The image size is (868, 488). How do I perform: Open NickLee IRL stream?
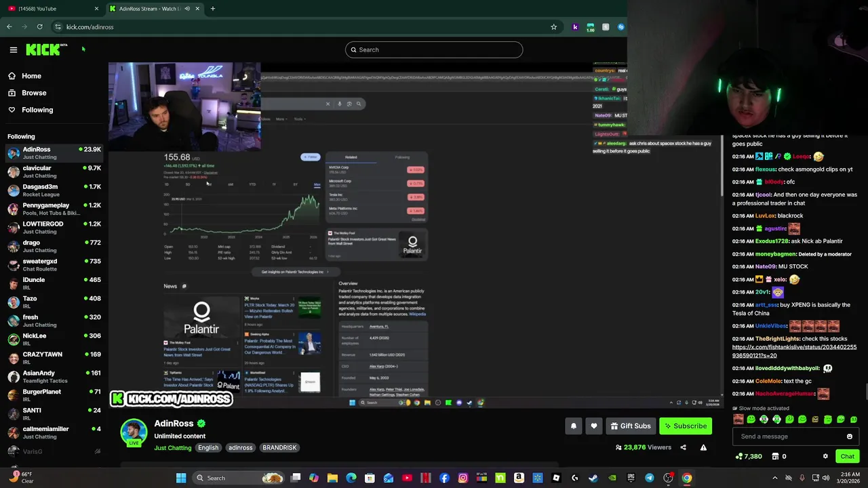pos(54,340)
